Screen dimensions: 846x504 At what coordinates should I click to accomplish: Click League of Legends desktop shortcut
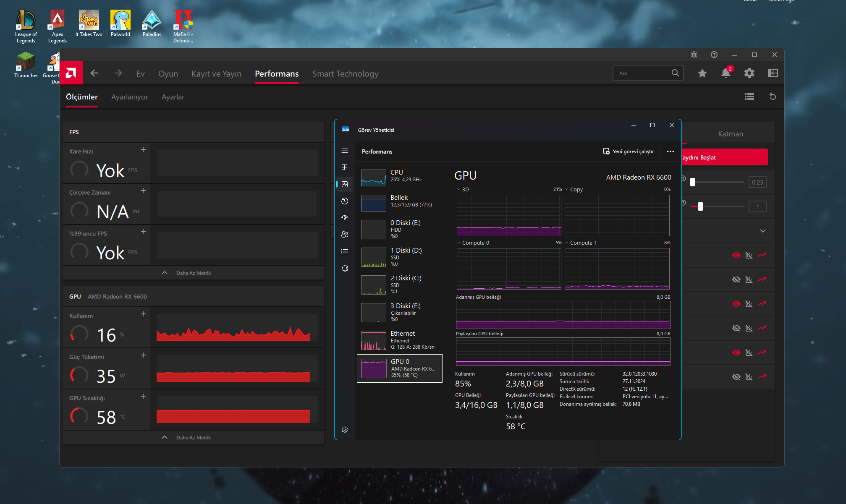[26, 26]
